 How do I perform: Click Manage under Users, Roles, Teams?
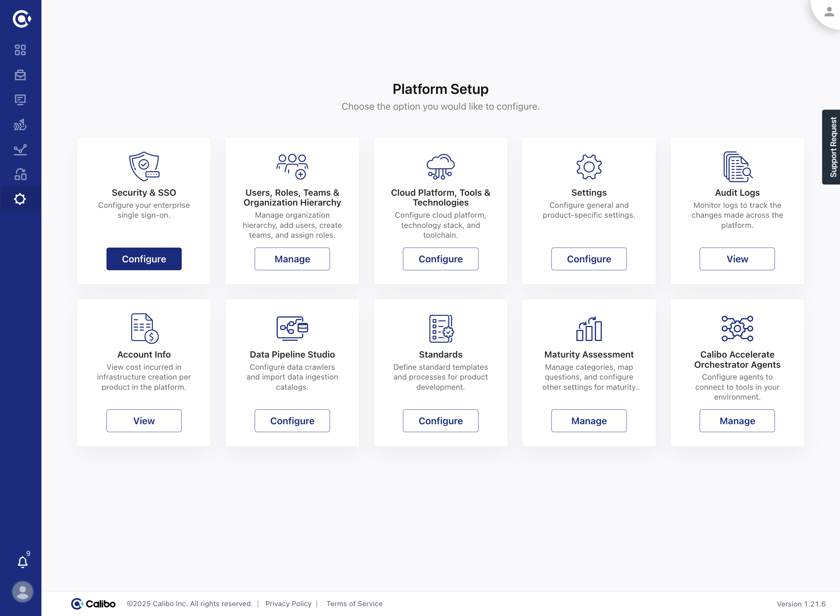click(x=292, y=259)
